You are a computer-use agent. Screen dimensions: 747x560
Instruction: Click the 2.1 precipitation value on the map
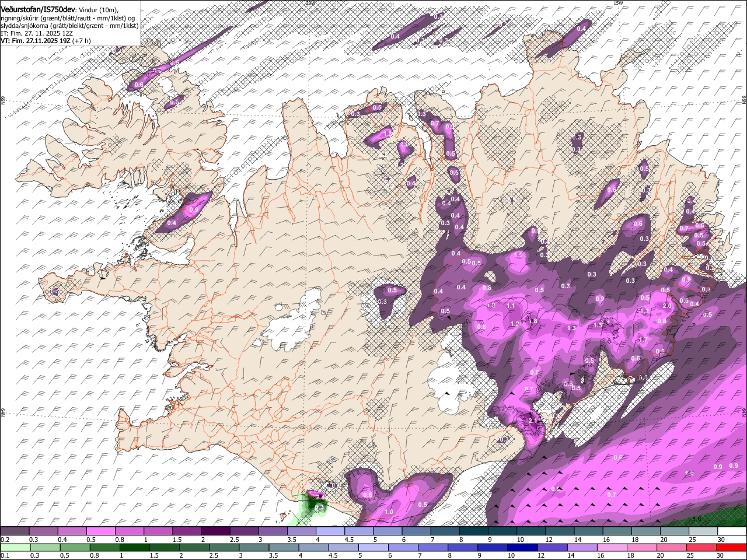click(x=533, y=421)
